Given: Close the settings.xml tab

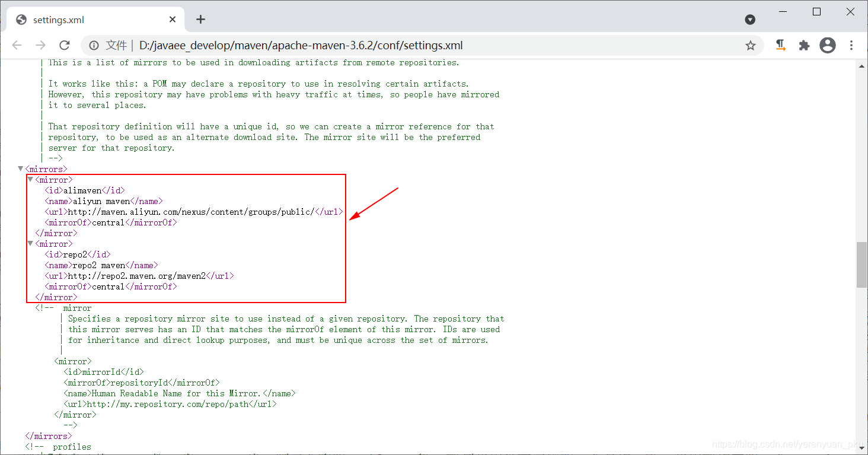Looking at the screenshot, I should (x=173, y=20).
